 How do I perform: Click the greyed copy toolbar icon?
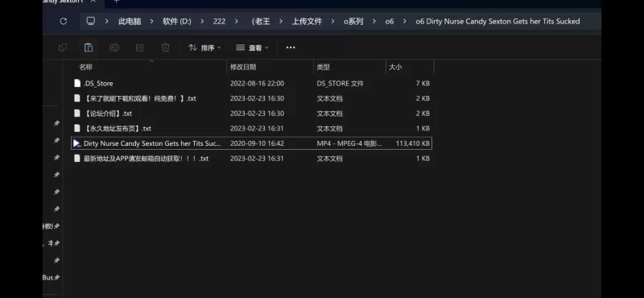[x=63, y=48]
